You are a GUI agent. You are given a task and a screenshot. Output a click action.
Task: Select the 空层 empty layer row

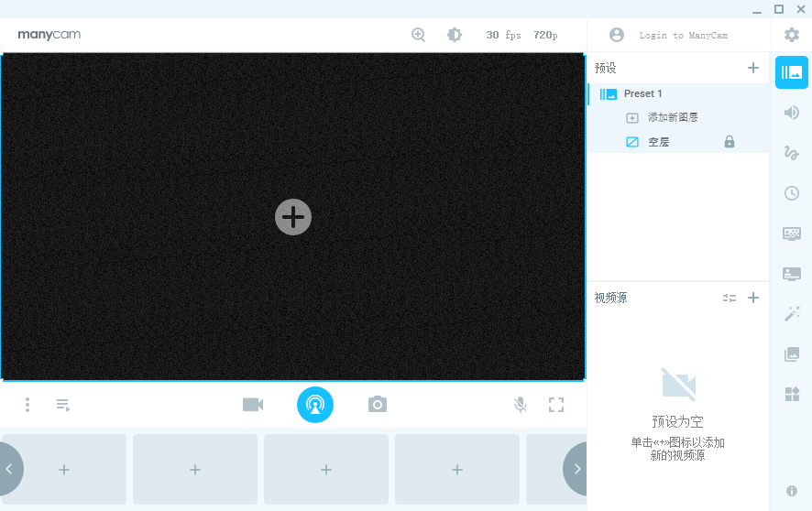coord(678,142)
